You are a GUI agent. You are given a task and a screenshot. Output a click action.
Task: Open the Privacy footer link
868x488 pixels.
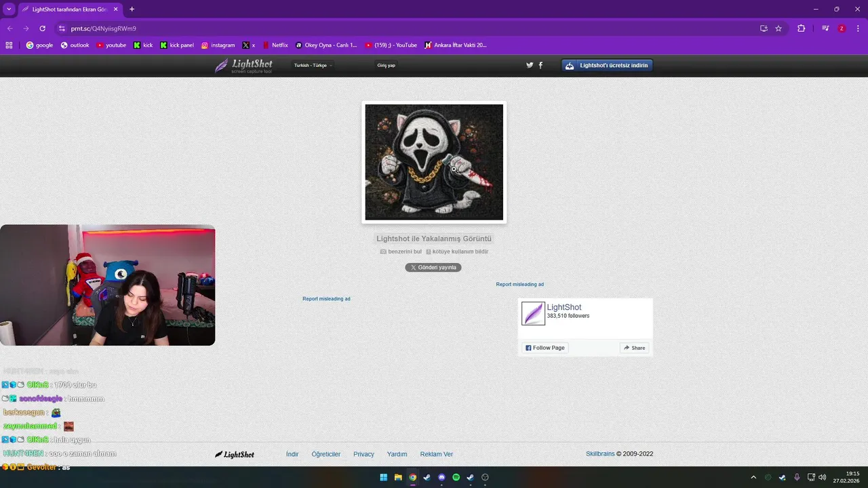[x=363, y=454]
